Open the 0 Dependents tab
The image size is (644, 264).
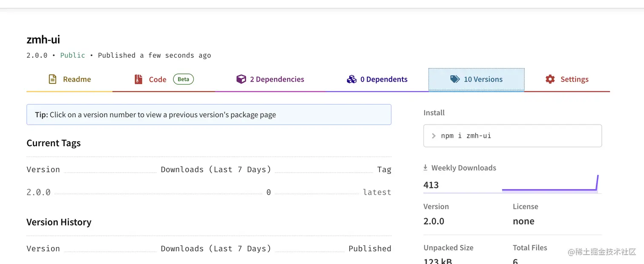[384, 79]
